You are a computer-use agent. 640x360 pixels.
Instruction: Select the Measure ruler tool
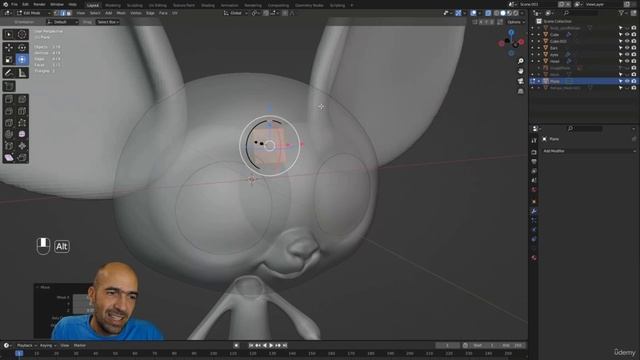coord(22,73)
